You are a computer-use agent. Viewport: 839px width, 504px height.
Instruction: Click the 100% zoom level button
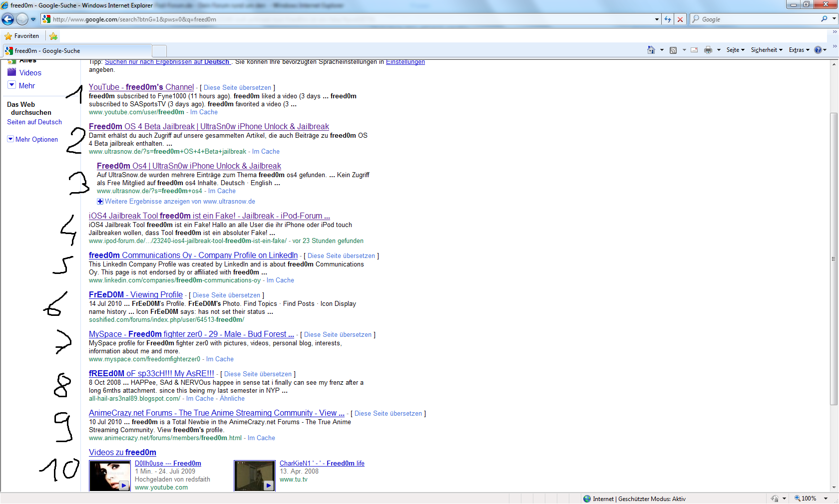click(805, 499)
